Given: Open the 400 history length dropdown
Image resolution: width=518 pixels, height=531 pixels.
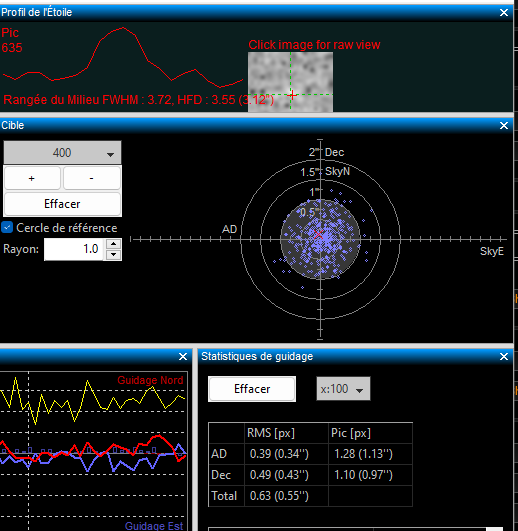Looking at the screenshot, I should pos(62,153).
